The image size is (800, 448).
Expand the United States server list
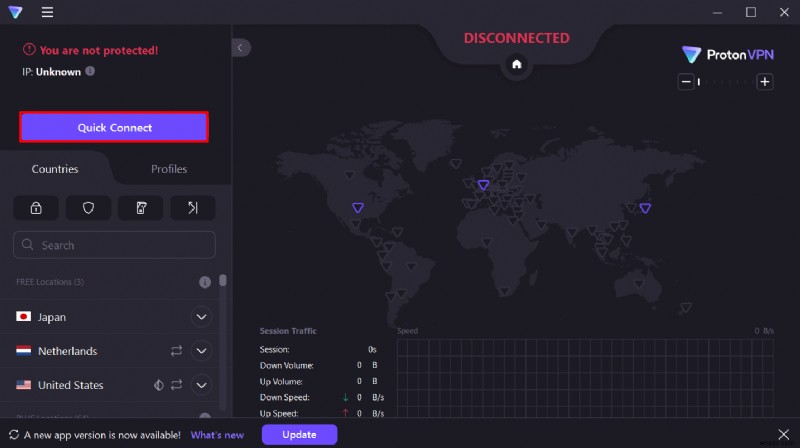pyautogui.click(x=202, y=385)
